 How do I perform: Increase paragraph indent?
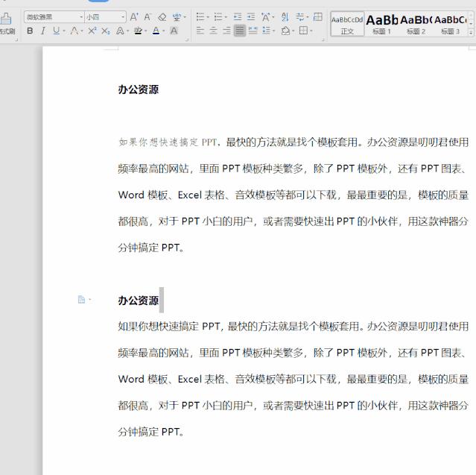point(251,17)
